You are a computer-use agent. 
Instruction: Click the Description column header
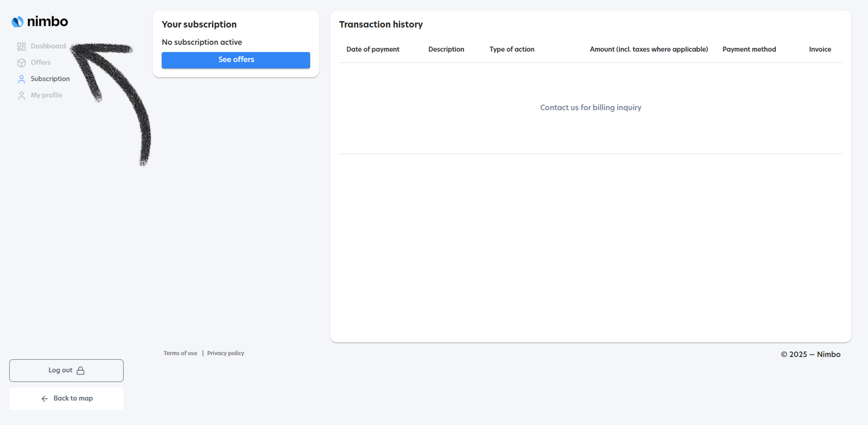(x=446, y=50)
